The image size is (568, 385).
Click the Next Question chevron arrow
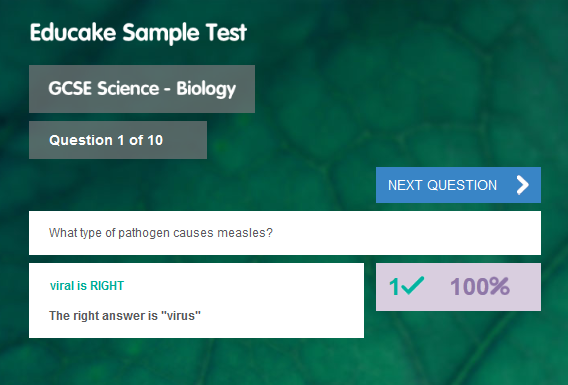tap(522, 185)
